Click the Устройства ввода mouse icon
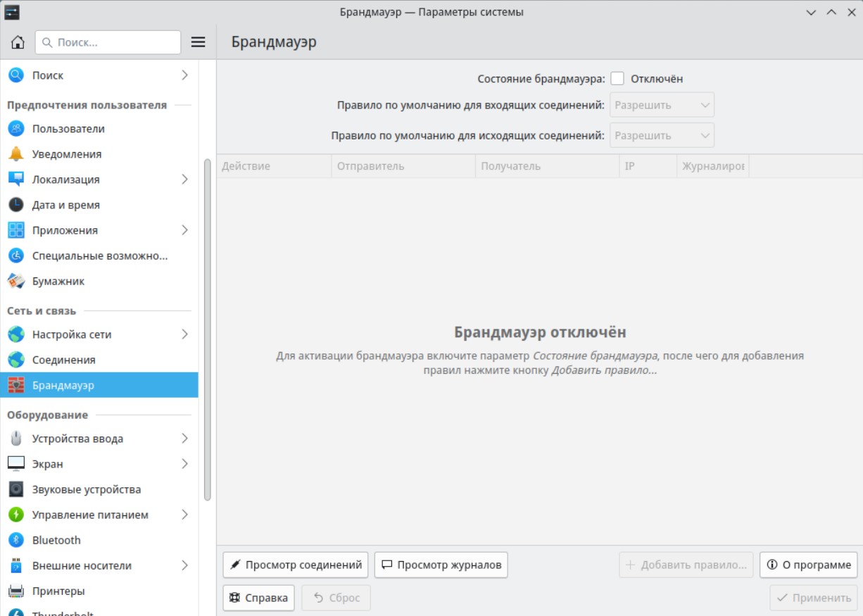863x616 pixels. (x=16, y=439)
